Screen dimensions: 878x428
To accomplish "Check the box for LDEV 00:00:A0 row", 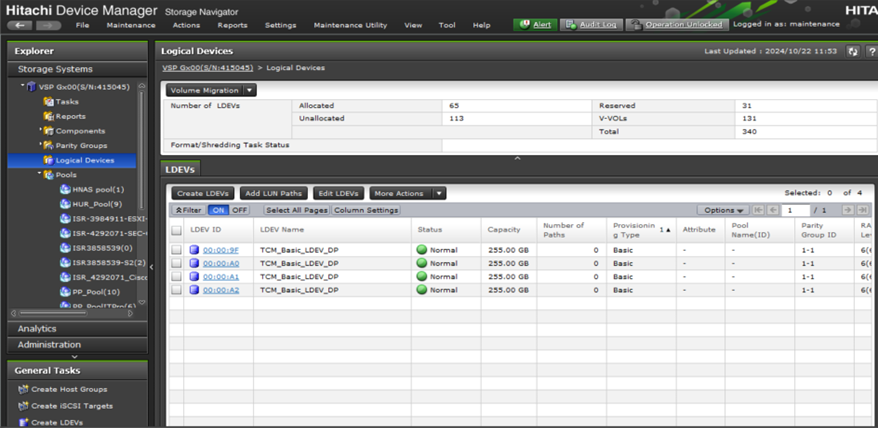I will tap(176, 263).
